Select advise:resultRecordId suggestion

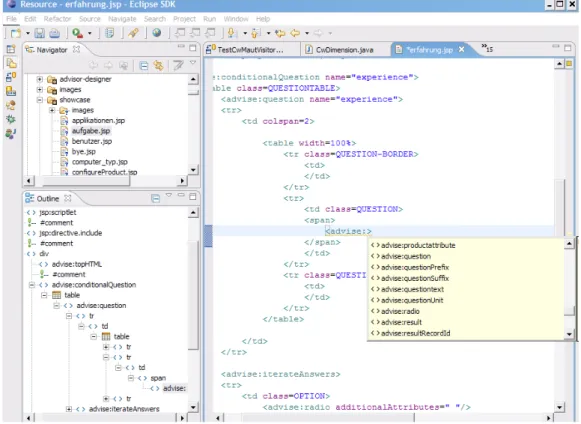pos(415,333)
